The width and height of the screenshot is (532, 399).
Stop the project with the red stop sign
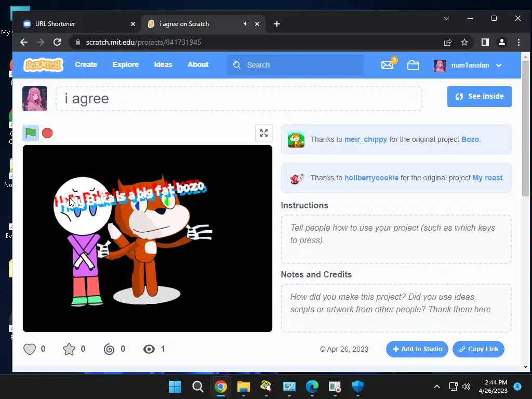[x=47, y=133]
